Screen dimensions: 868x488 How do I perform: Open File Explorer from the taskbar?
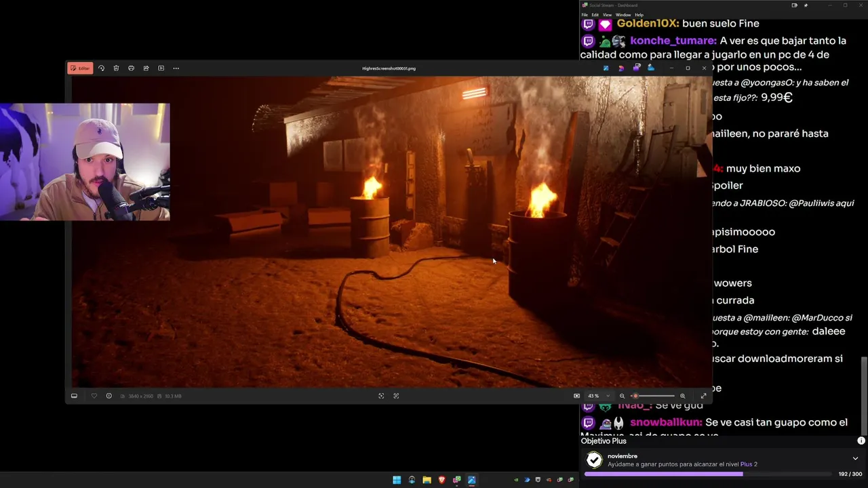427,480
